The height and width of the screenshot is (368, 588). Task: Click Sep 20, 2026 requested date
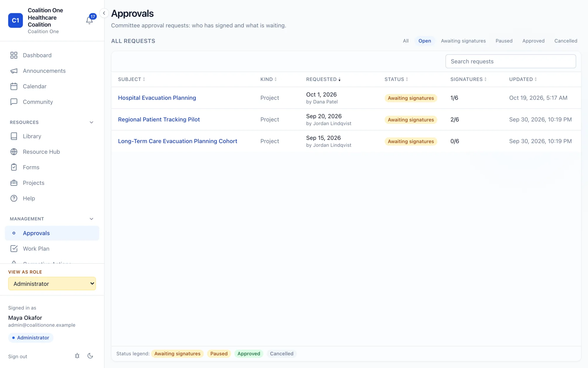[324, 116]
